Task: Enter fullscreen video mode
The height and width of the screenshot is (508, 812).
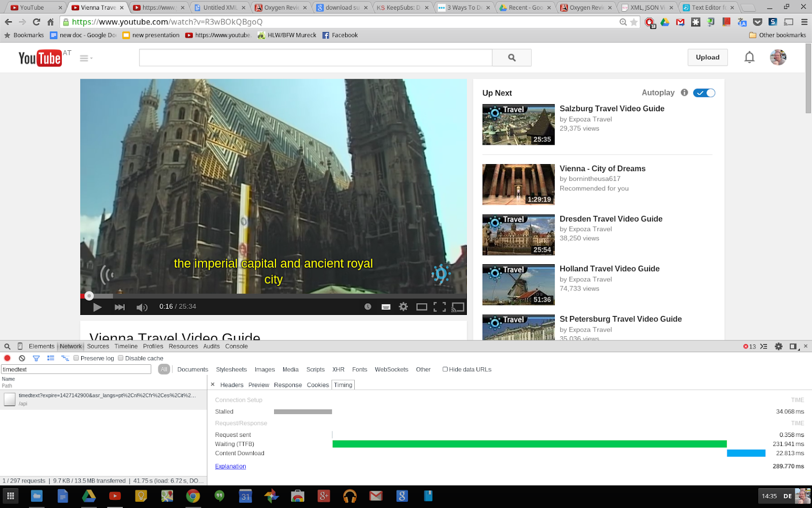Action: tap(439, 307)
